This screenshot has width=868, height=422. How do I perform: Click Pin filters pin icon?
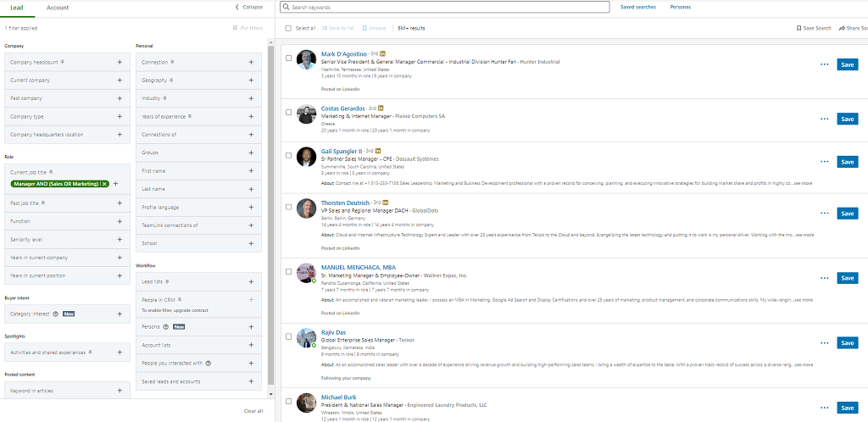click(236, 28)
